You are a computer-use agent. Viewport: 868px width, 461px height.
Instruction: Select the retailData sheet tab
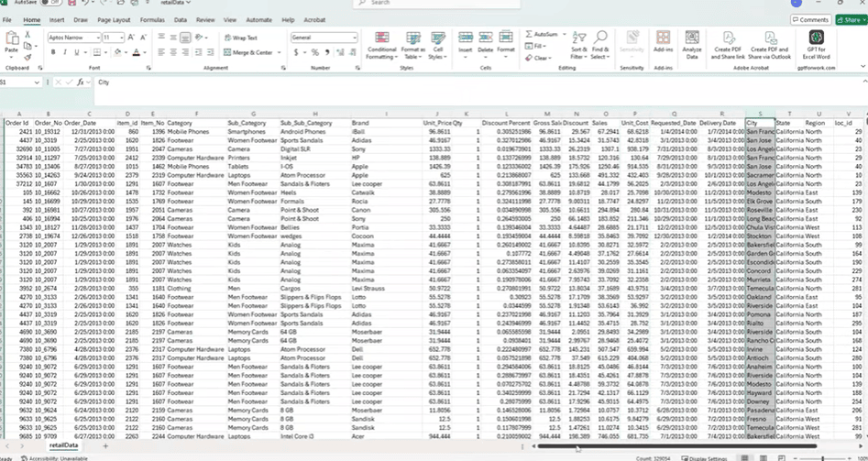(x=63, y=445)
